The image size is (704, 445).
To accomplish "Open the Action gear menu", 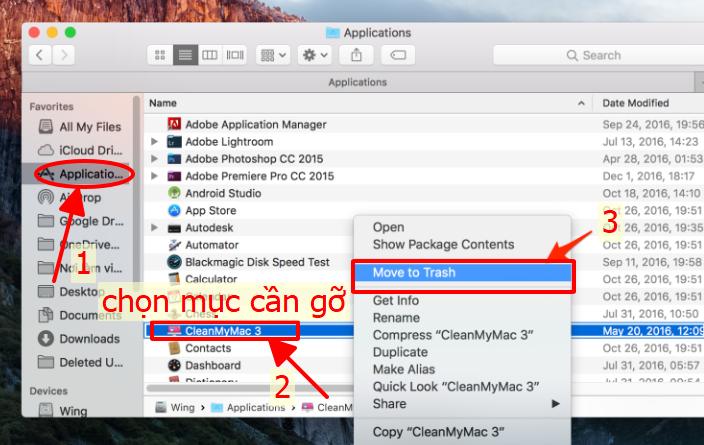I will [315, 55].
